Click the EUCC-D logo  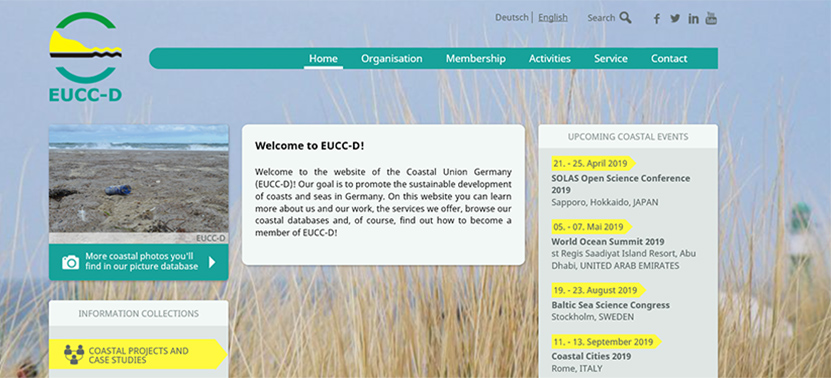(x=85, y=57)
